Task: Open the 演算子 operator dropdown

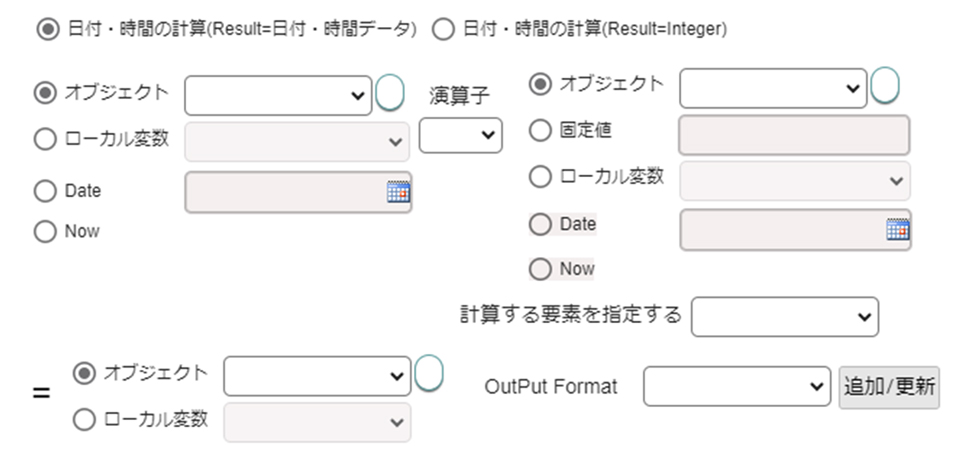Action: coord(460,135)
